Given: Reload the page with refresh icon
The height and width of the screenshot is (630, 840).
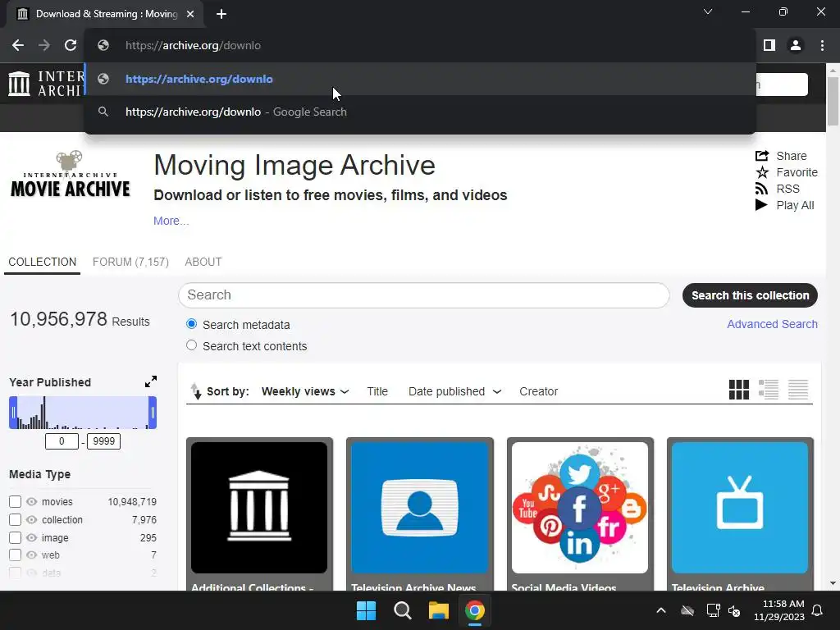Looking at the screenshot, I should tap(71, 46).
